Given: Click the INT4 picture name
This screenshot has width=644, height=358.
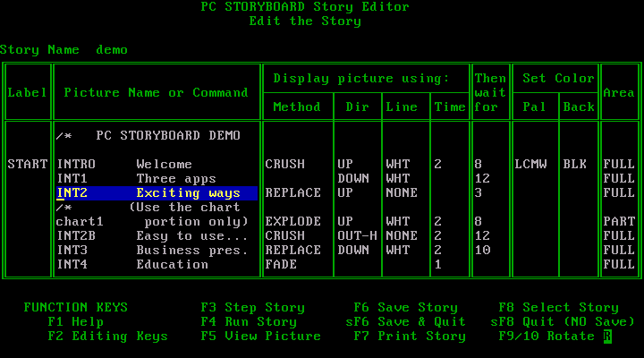Looking at the screenshot, I should click(72, 264).
